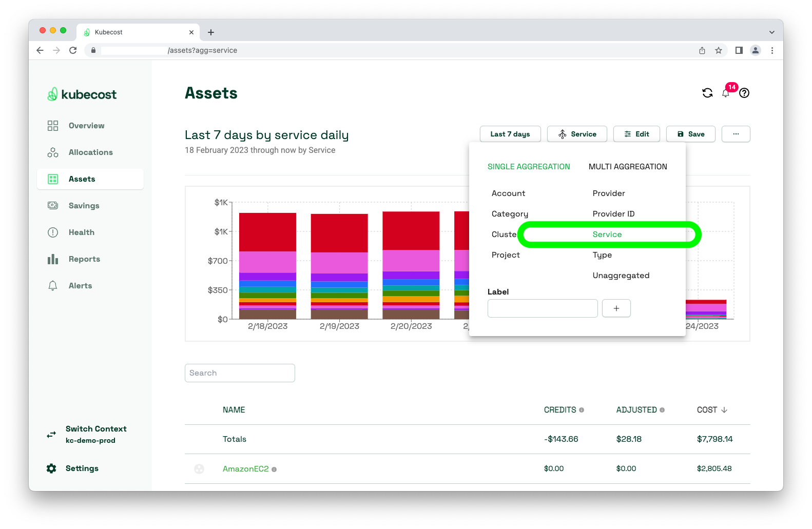Expand the browser tab search chevron
The image size is (812, 529).
[772, 32]
